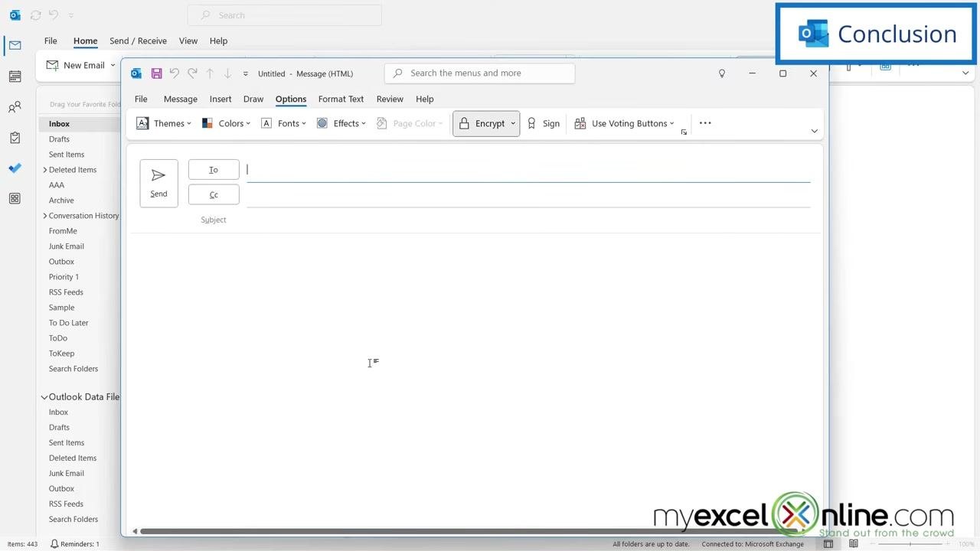Click the Sign ribbon button
The image size is (980, 551).
pos(543,123)
